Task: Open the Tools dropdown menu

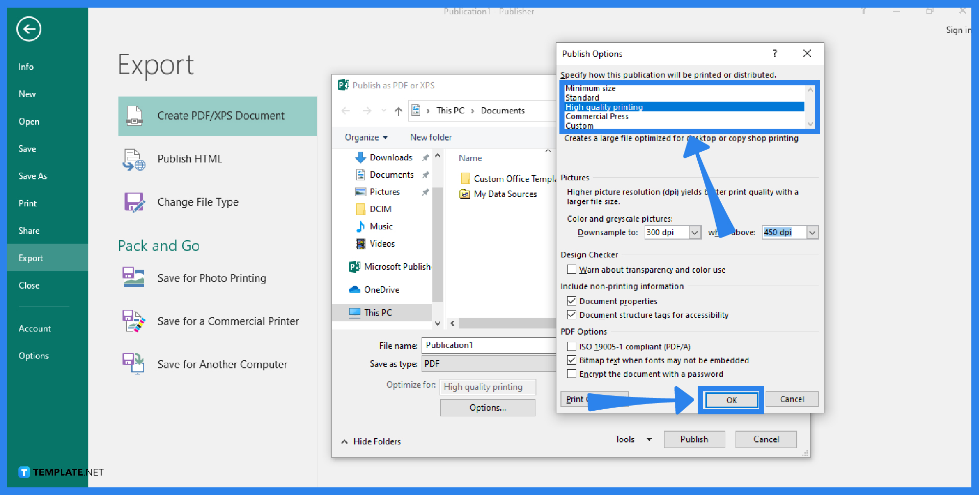Action: pyautogui.click(x=632, y=439)
